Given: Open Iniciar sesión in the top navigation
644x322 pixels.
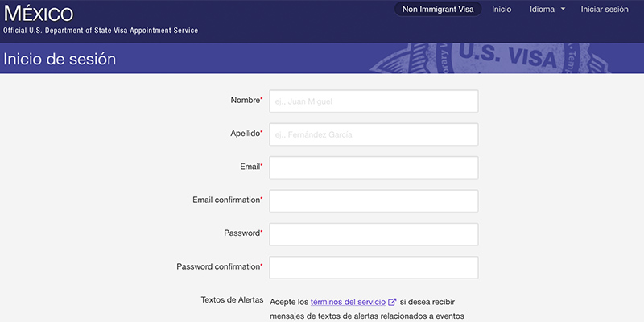Looking at the screenshot, I should tap(605, 10).
